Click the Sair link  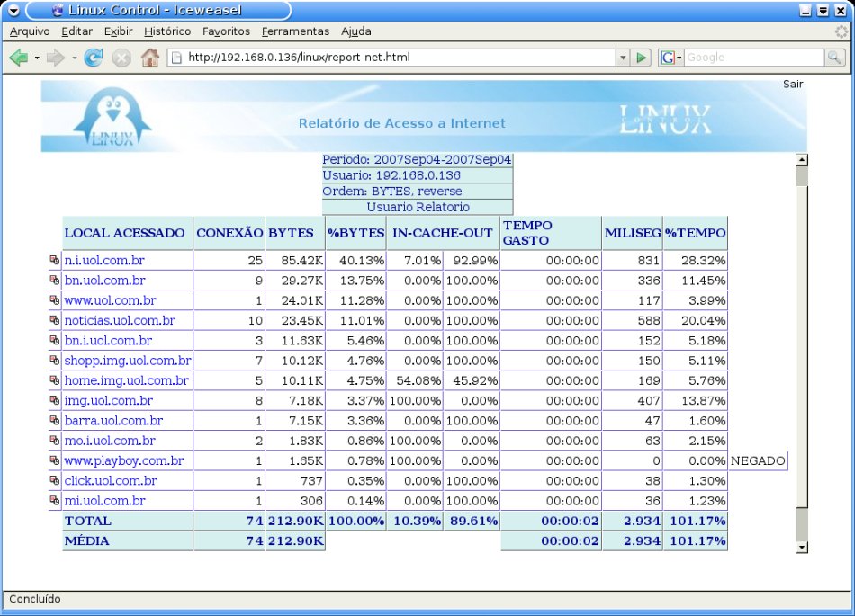click(x=793, y=84)
